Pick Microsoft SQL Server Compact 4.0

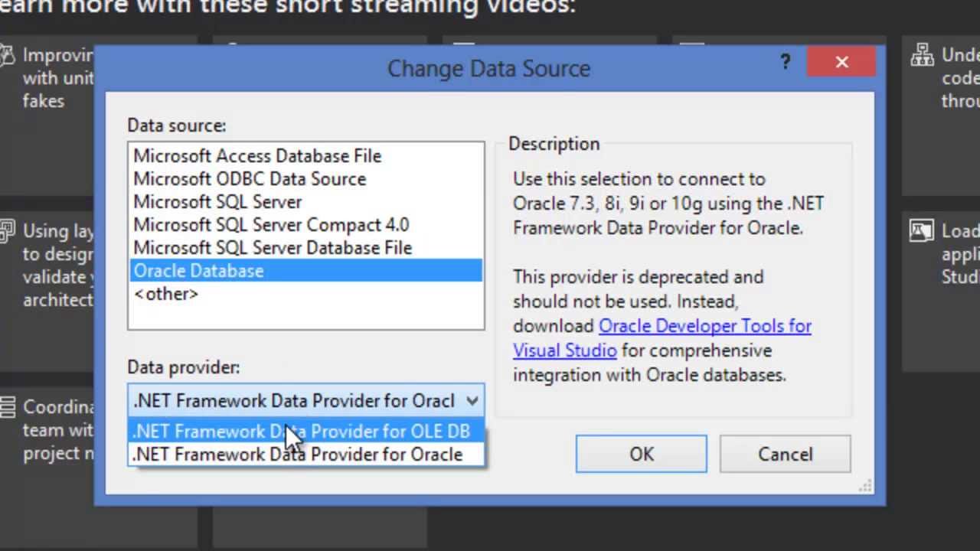tap(271, 225)
